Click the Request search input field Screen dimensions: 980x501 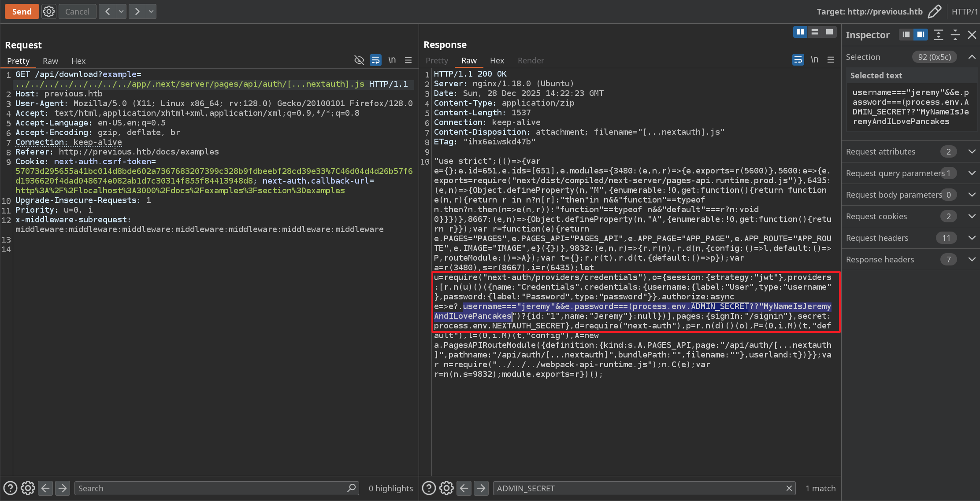point(212,488)
